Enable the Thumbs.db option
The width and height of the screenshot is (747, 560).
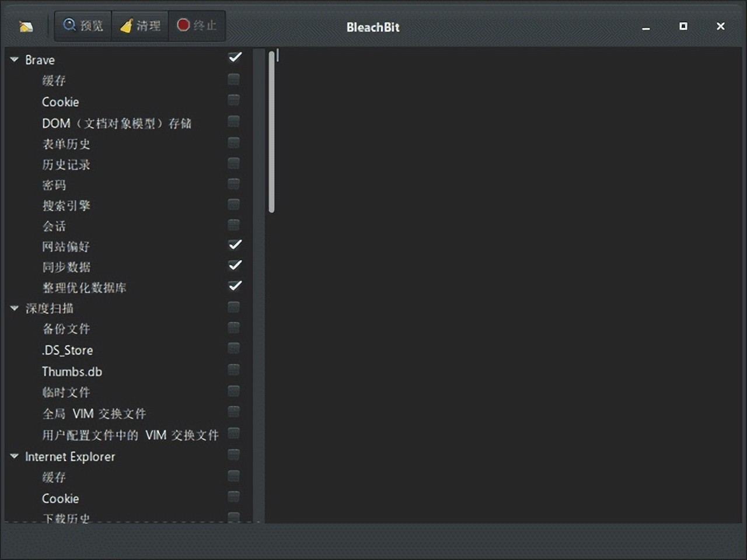click(x=233, y=369)
